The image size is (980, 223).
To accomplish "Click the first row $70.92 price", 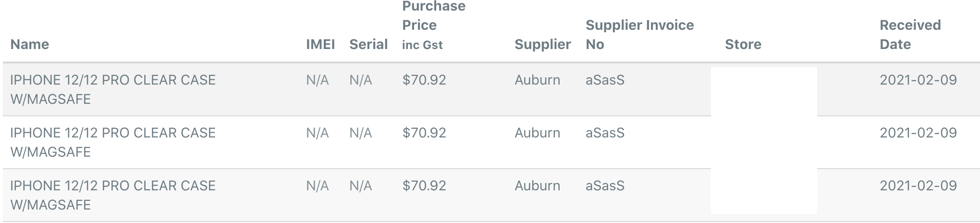I will (x=424, y=80).
